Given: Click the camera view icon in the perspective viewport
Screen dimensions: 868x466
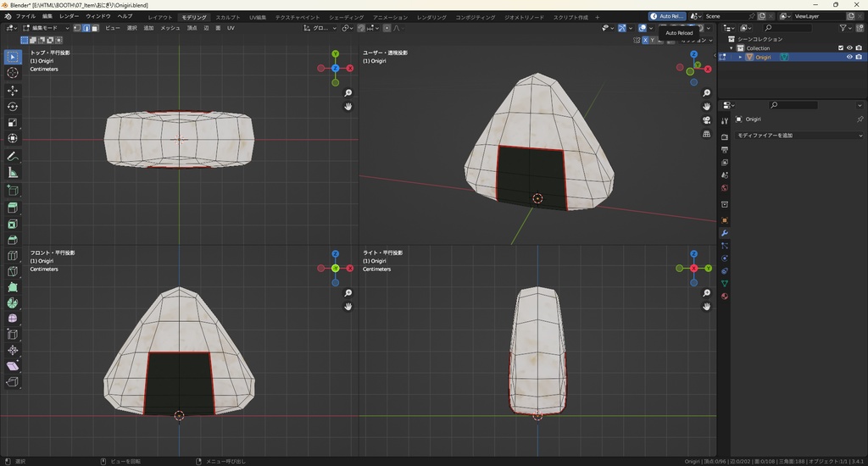Looking at the screenshot, I should [x=707, y=120].
